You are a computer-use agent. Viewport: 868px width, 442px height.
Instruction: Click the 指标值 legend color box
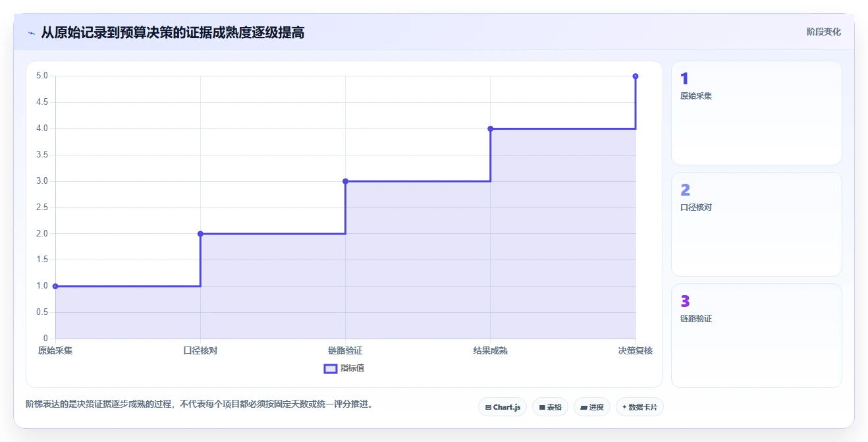331,368
